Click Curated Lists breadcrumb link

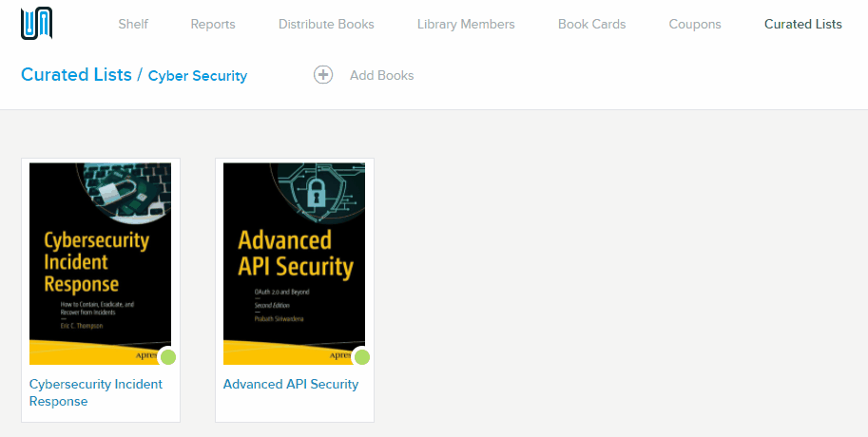[x=76, y=75]
